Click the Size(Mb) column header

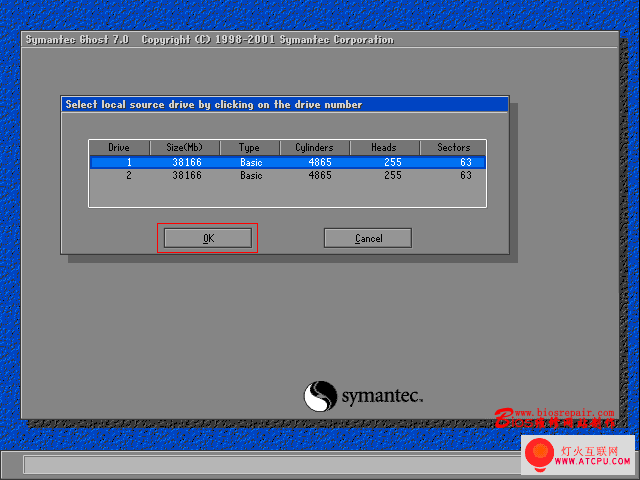pyautogui.click(x=184, y=147)
